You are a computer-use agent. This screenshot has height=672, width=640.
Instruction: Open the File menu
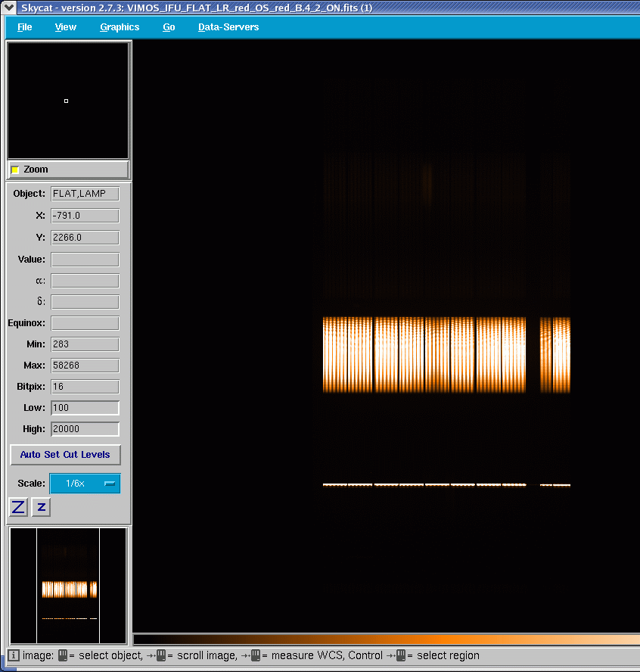24,27
